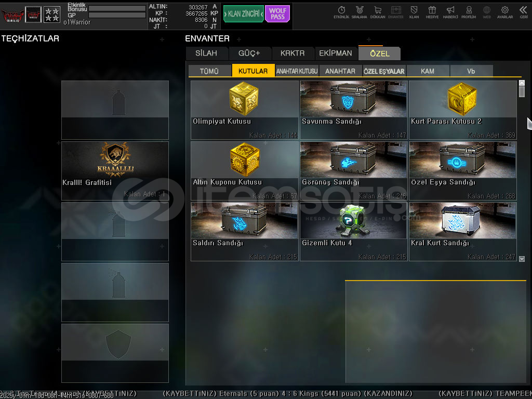The height and width of the screenshot is (399, 532).
Task: Show the TÜMÜ sub-tab
Action: pos(209,71)
